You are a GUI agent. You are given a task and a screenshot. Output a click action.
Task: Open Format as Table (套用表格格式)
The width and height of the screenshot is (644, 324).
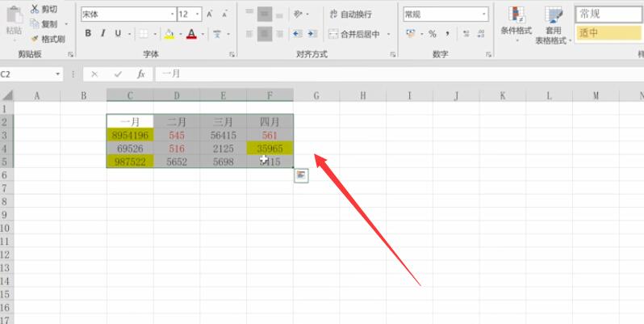(x=554, y=26)
